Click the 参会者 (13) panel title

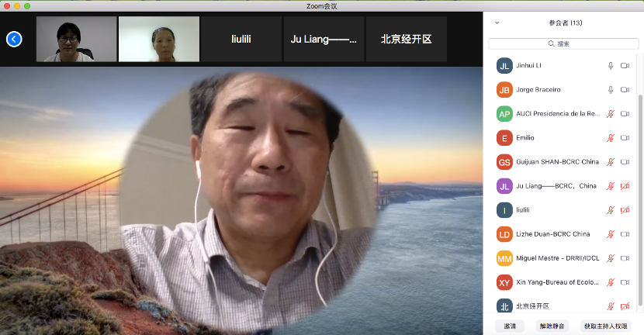pos(566,23)
